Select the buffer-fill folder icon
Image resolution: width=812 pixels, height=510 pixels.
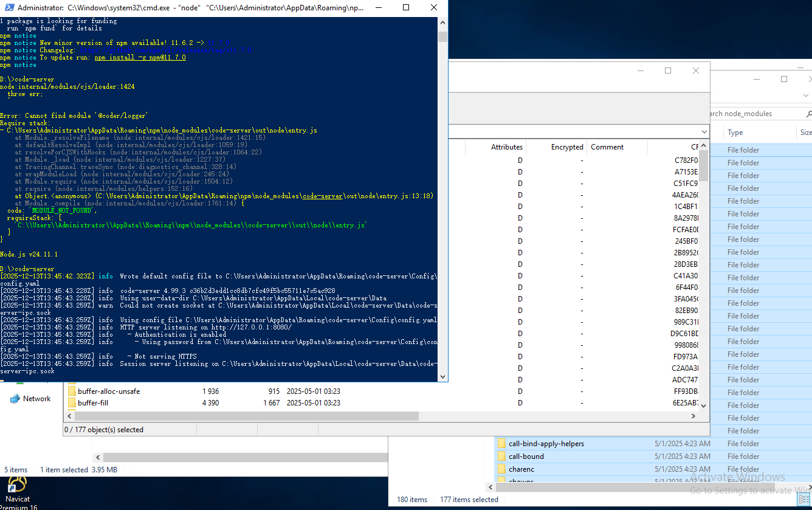(72, 403)
